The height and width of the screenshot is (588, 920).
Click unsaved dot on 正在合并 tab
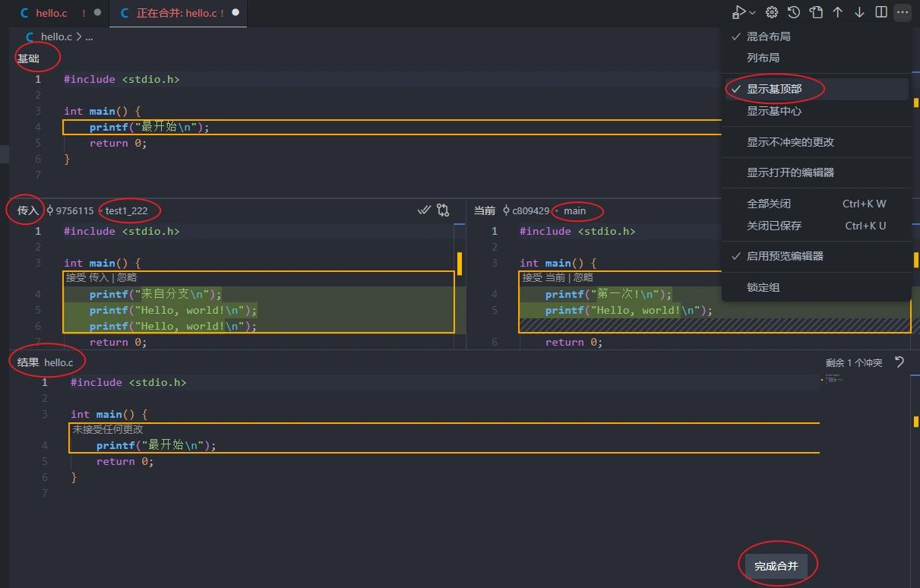pos(236,13)
